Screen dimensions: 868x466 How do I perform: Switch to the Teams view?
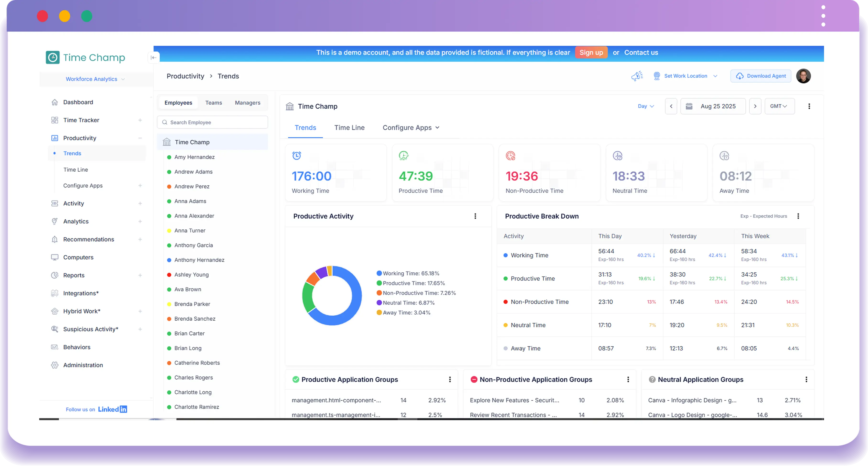[x=213, y=103]
